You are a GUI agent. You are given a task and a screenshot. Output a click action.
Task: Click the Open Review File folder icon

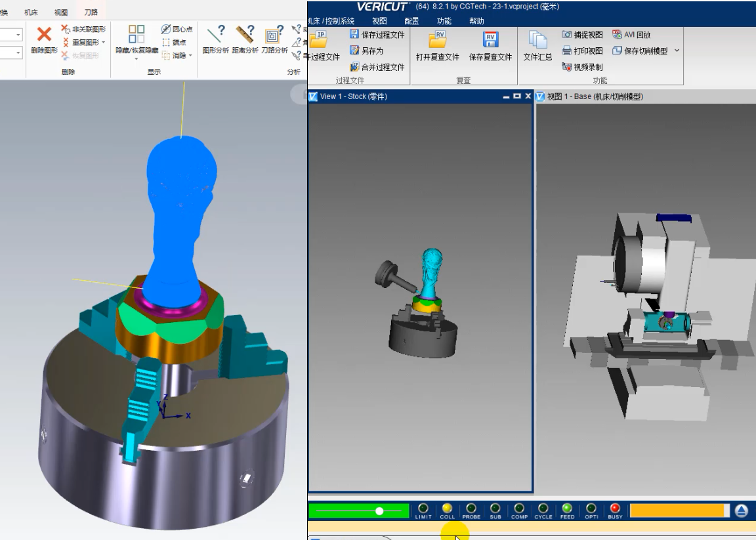(437, 41)
